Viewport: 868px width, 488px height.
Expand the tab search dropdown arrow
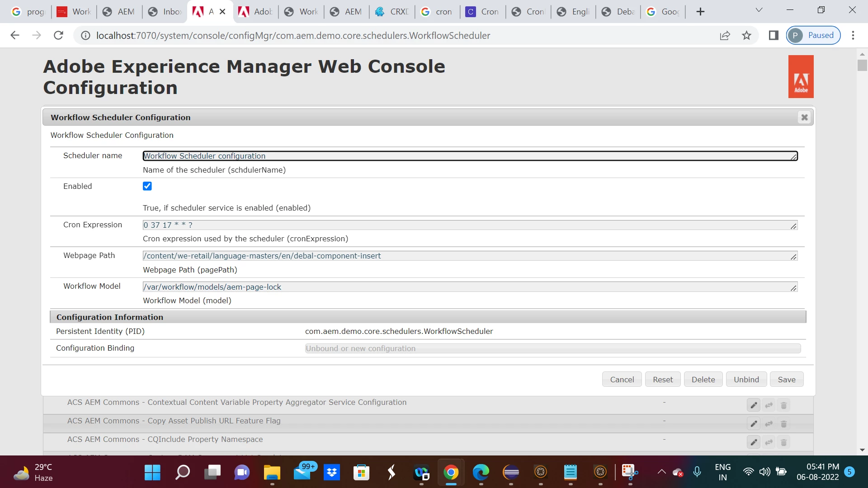coord(759,10)
